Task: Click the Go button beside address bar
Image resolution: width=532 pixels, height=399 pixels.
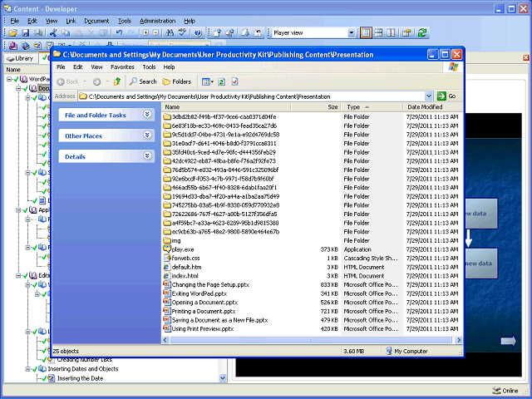Action: (446, 96)
